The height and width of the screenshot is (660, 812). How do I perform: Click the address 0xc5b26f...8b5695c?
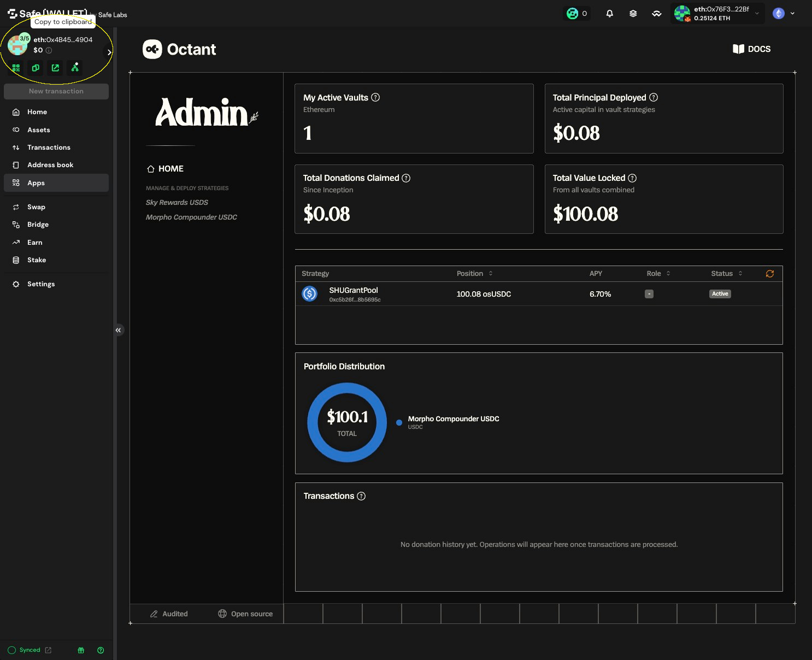coord(355,300)
